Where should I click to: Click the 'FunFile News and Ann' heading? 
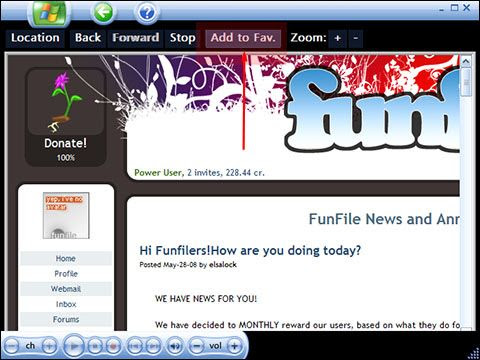384,219
